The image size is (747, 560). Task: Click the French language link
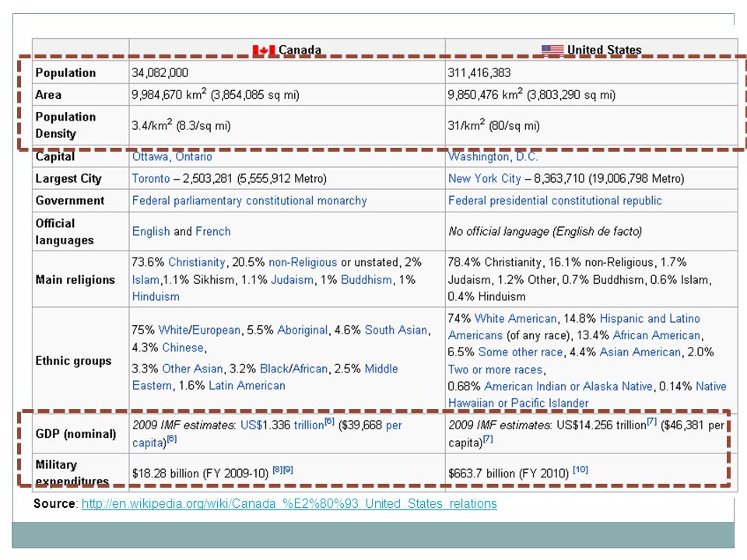coord(213,232)
